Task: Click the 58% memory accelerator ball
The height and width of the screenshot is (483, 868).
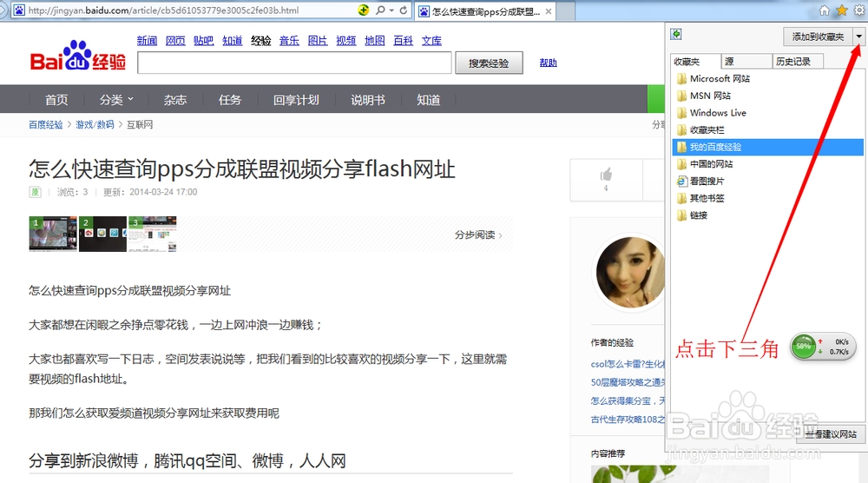Action: [803, 347]
